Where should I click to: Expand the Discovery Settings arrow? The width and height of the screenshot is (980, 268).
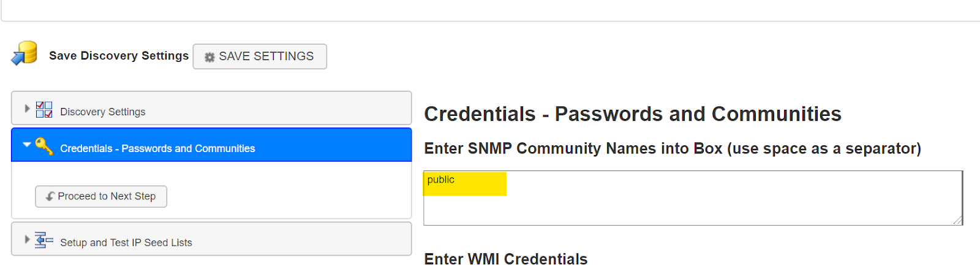[27, 109]
